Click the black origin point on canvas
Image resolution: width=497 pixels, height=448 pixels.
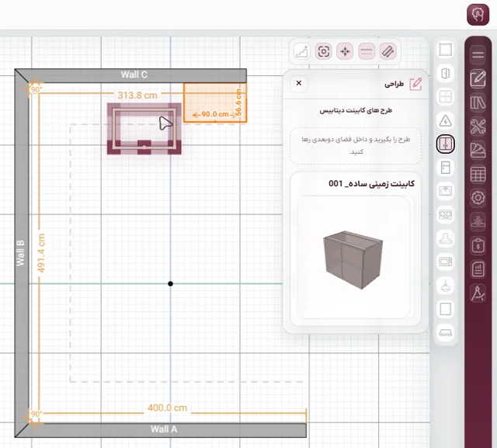tap(171, 283)
